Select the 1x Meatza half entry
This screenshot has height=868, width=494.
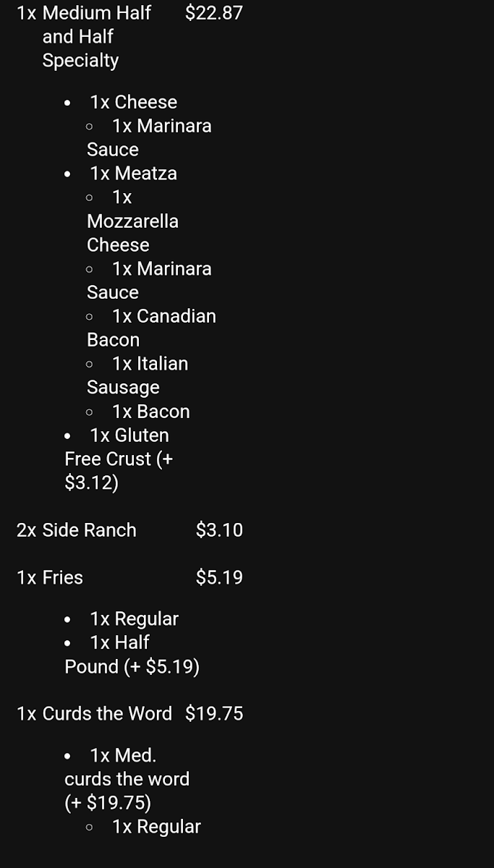pos(133,174)
